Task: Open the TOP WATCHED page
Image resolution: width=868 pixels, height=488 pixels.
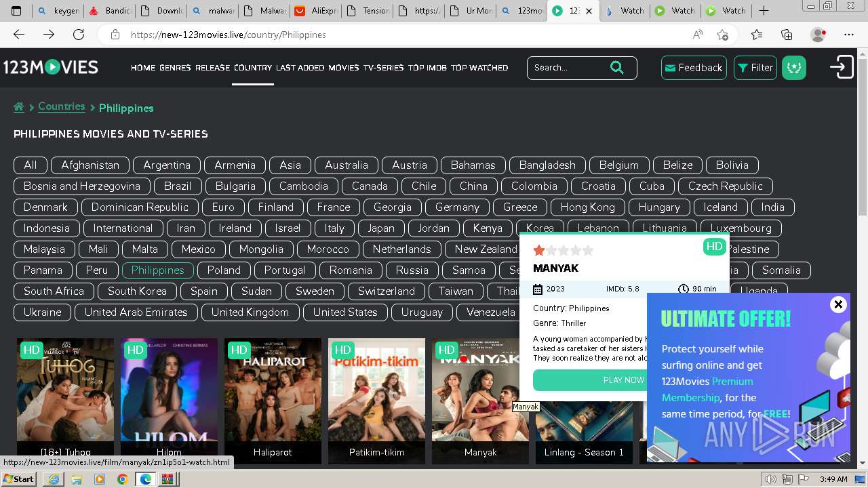Action: [x=479, y=68]
